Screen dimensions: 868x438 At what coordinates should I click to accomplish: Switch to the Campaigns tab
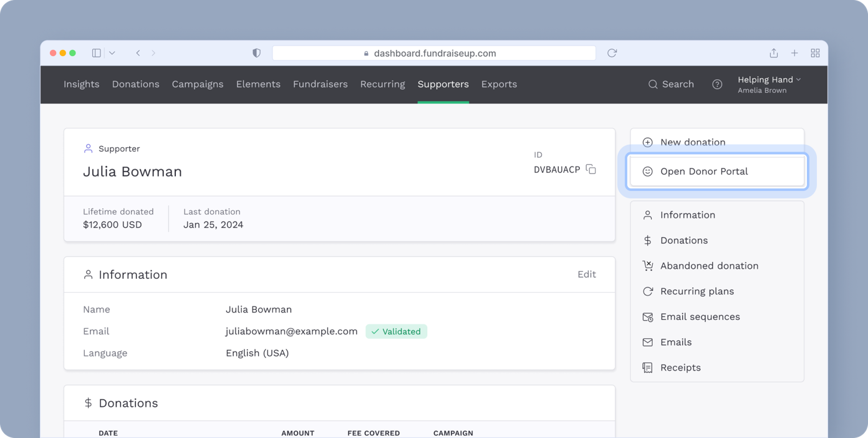[197, 84]
